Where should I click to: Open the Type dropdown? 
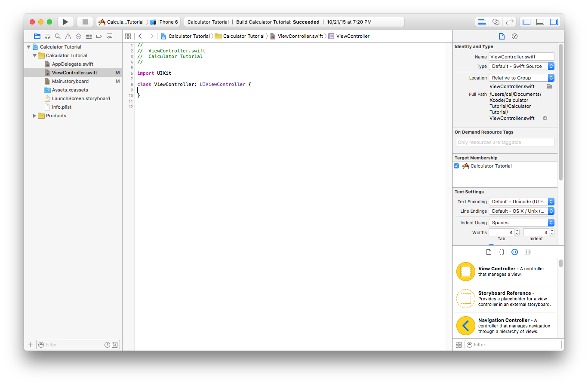(521, 66)
